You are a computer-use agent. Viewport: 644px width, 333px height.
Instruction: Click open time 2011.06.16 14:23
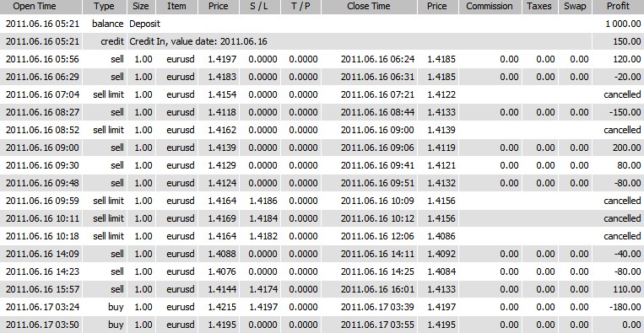coord(42,271)
